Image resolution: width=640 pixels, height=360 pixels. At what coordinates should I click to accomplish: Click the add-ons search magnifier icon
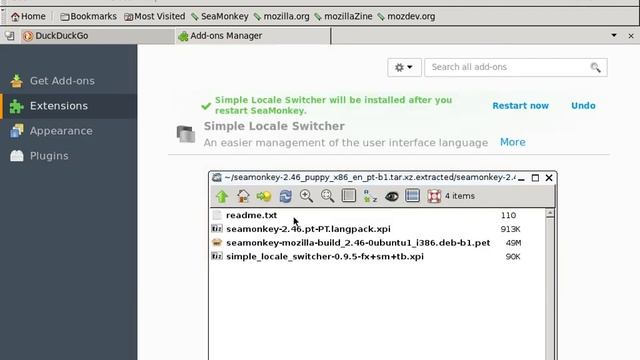(596, 67)
